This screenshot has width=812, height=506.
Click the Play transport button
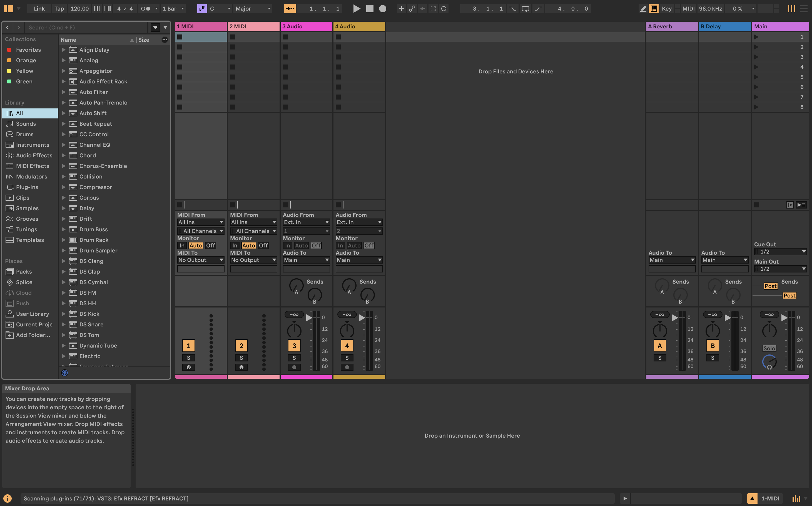357,9
